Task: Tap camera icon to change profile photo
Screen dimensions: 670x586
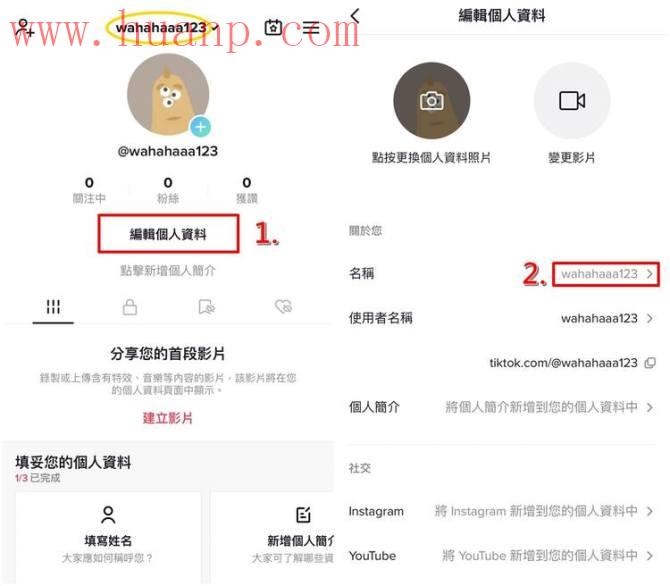Action: [x=432, y=101]
